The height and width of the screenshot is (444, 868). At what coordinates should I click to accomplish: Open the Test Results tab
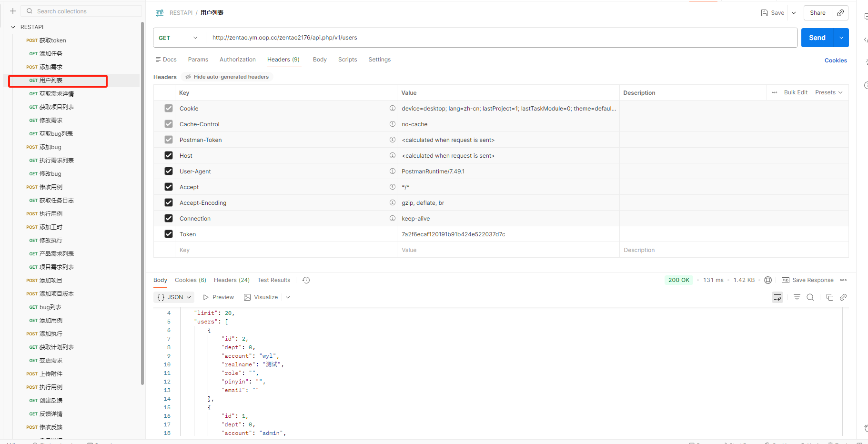(273, 280)
